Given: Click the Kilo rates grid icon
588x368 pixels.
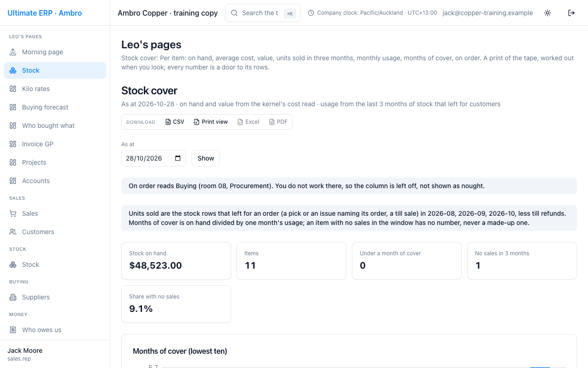Looking at the screenshot, I should (13, 89).
